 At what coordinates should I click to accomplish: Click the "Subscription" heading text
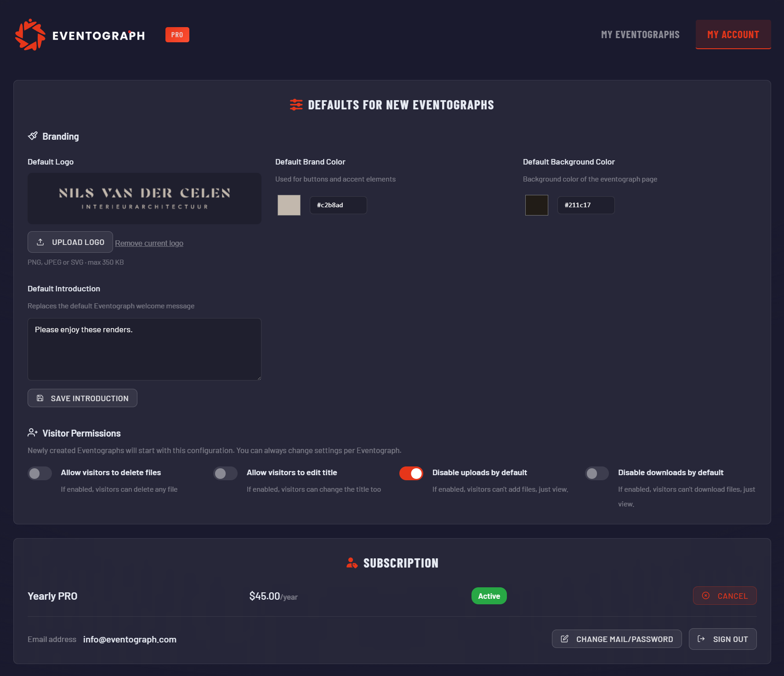point(401,563)
